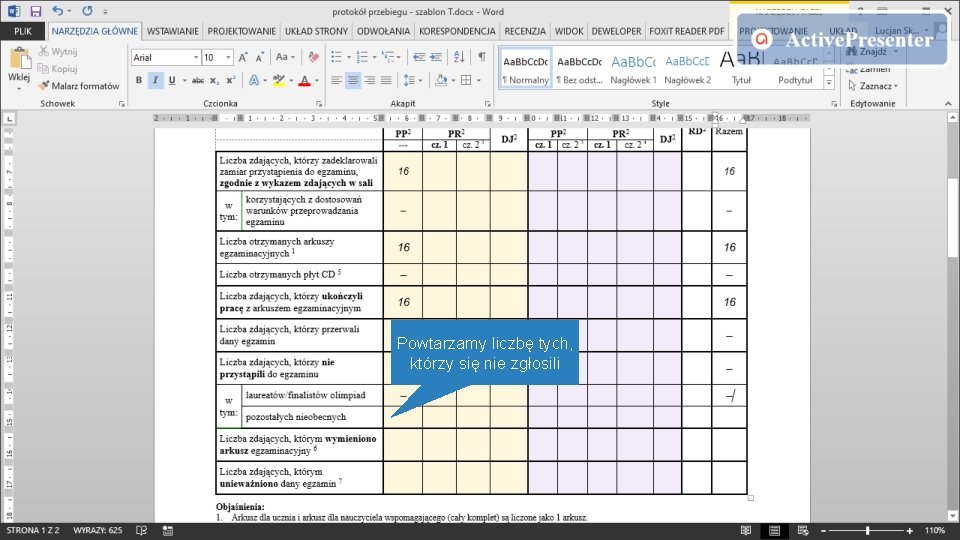Toggle underline formatting

pos(171,80)
